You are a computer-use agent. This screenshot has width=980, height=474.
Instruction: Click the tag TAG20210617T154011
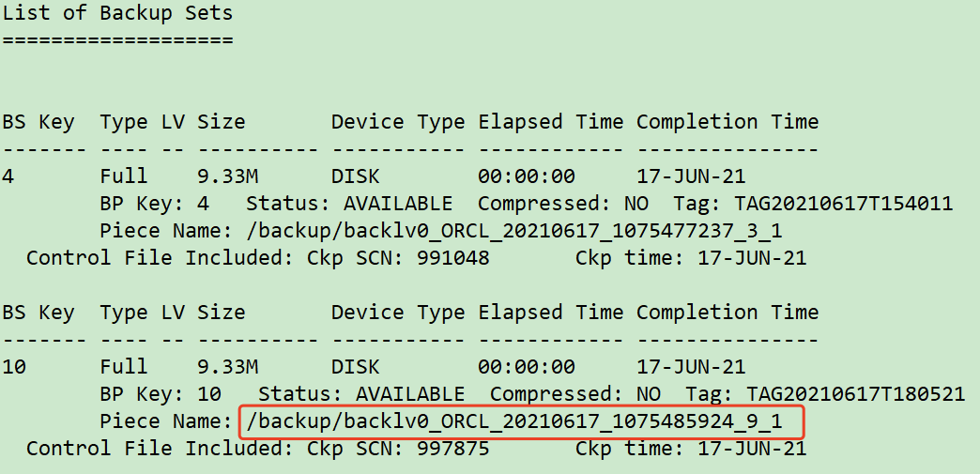coord(844,204)
